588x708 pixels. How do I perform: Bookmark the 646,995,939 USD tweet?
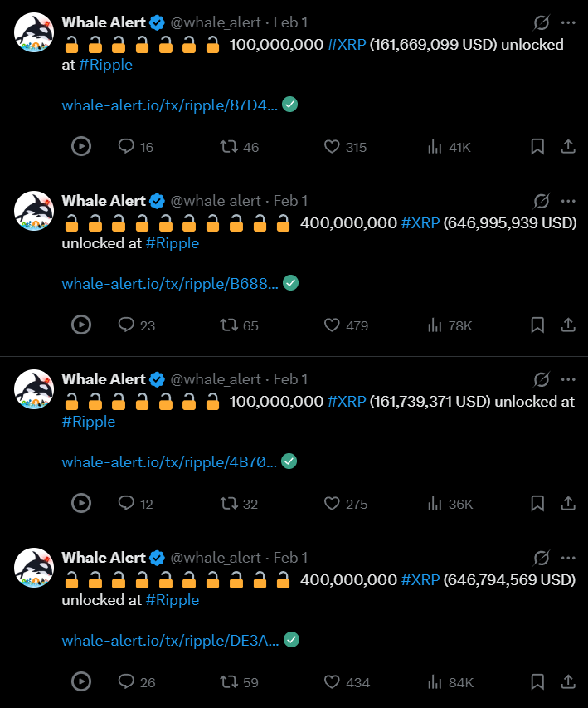[537, 325]
